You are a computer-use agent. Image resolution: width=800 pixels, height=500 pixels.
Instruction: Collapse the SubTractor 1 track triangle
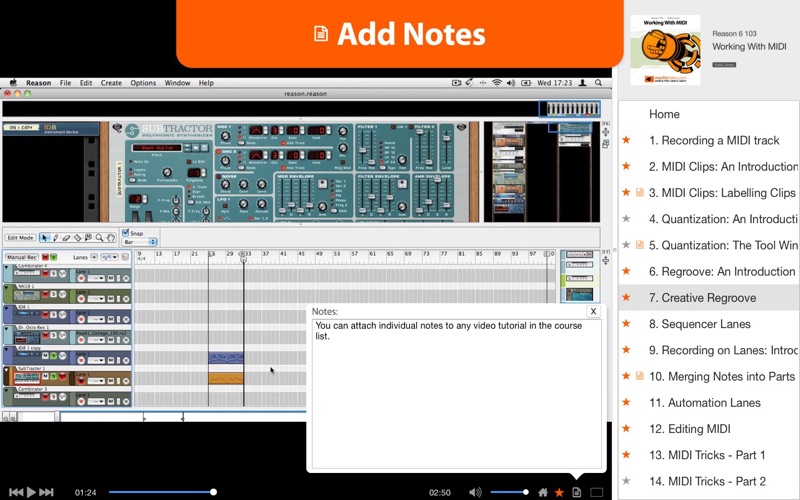pyautogui.click(x=7, y=369)
